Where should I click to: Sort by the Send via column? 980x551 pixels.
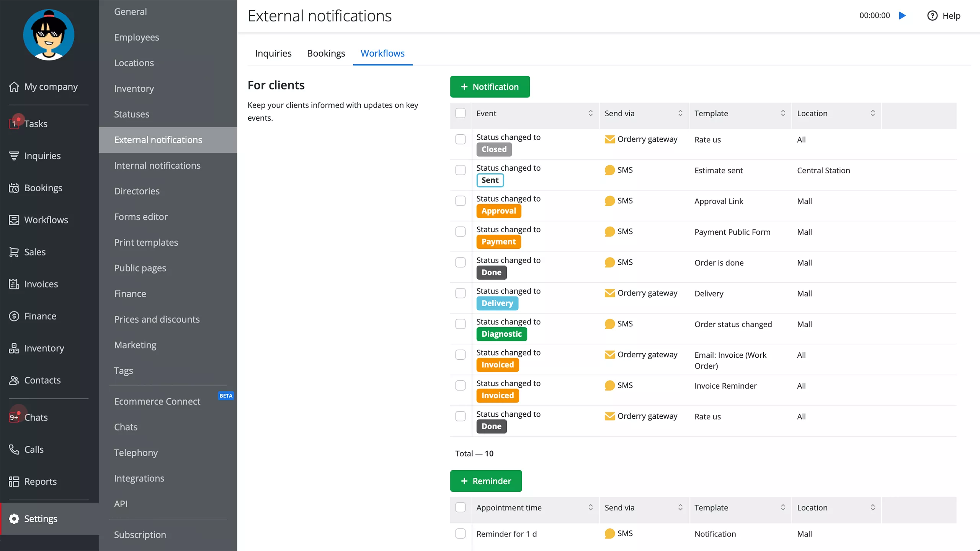point(680,113)
